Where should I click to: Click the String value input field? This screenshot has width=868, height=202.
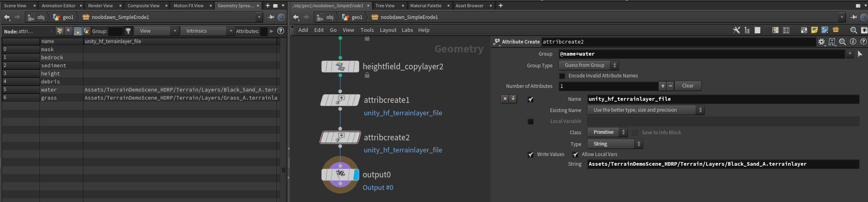click(x=723, y=164)
